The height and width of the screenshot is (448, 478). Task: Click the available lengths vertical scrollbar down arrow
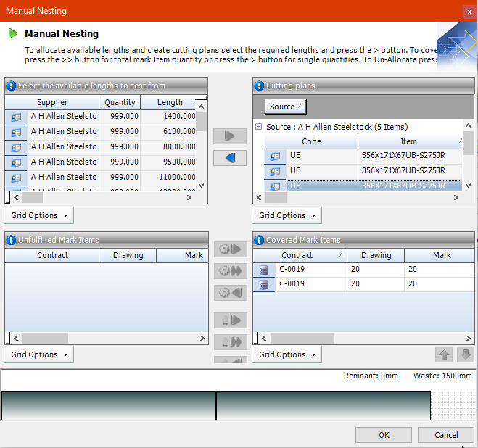coord(202,185)
